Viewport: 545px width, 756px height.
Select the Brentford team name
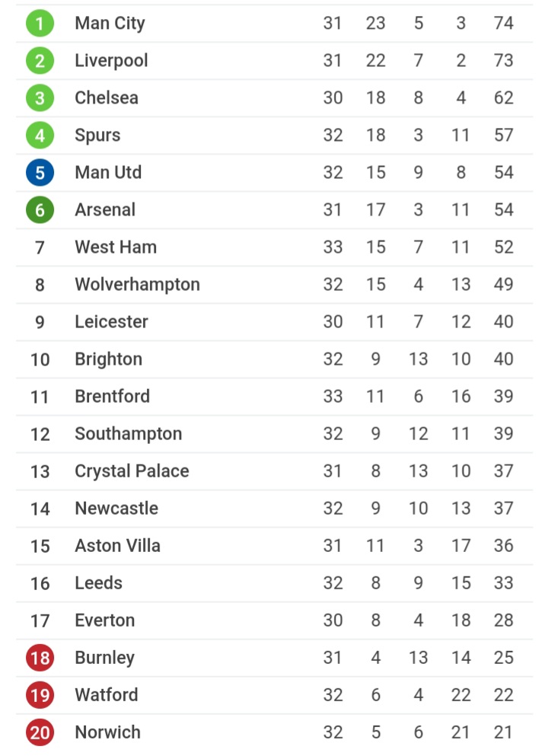point(113,397)
